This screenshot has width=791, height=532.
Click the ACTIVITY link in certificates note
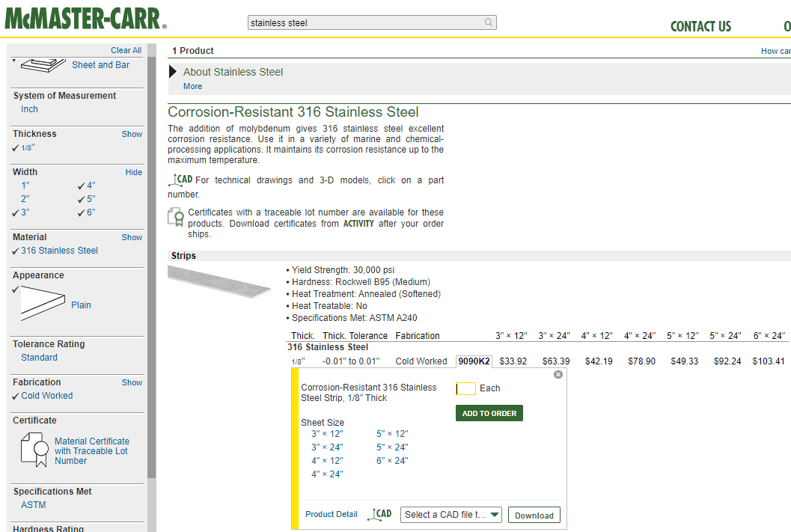[x=358, y=224]
